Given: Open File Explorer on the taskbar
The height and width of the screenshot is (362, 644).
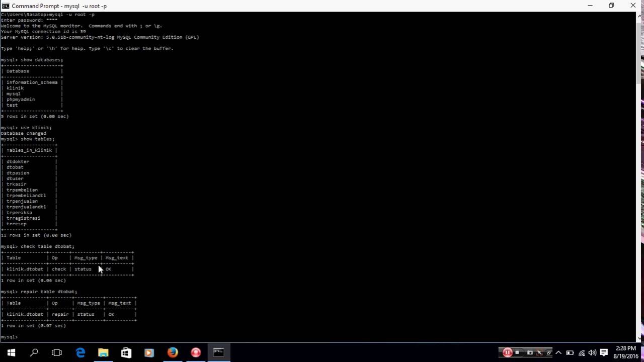Looking at the screenshot, I should [x=103, y=352].
